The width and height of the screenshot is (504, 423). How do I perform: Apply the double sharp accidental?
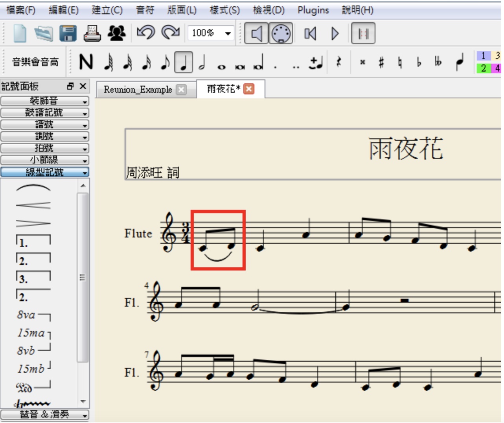click(362, 62)
